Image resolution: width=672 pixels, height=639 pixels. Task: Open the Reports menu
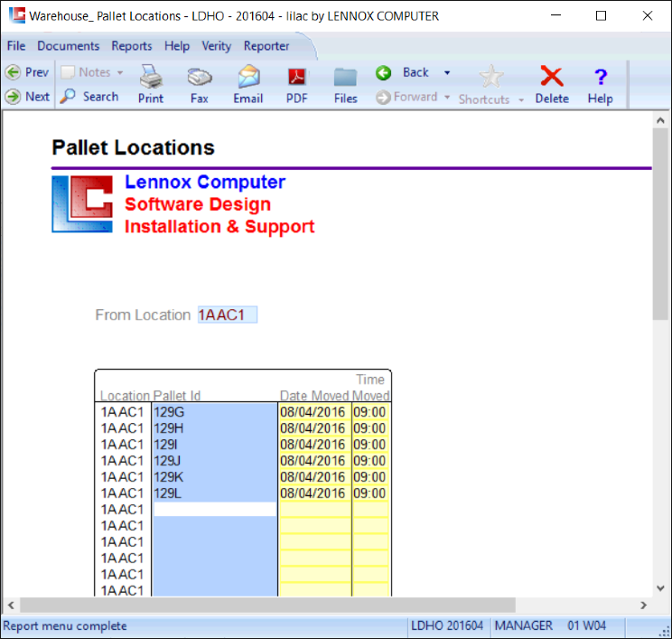[132, 46]
